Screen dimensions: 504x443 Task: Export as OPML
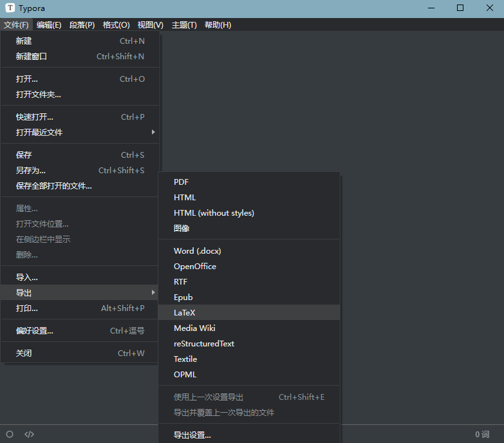coord(249,374)
